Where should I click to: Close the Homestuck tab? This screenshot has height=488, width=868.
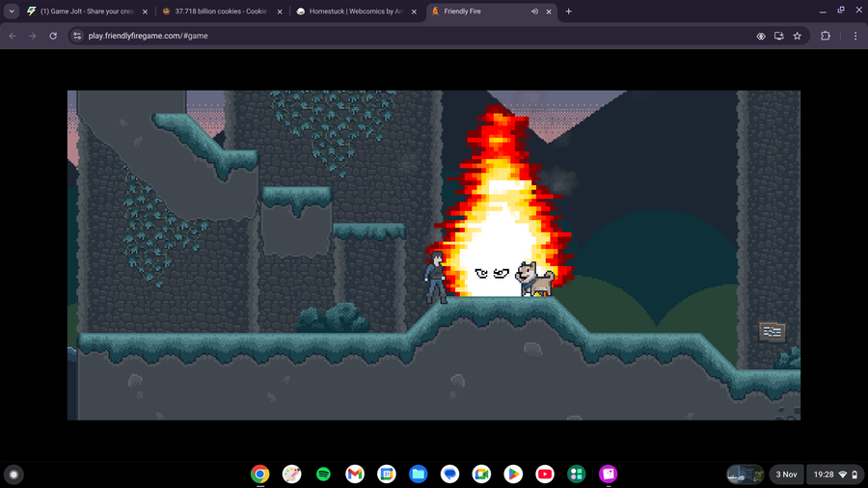[414, 11]
